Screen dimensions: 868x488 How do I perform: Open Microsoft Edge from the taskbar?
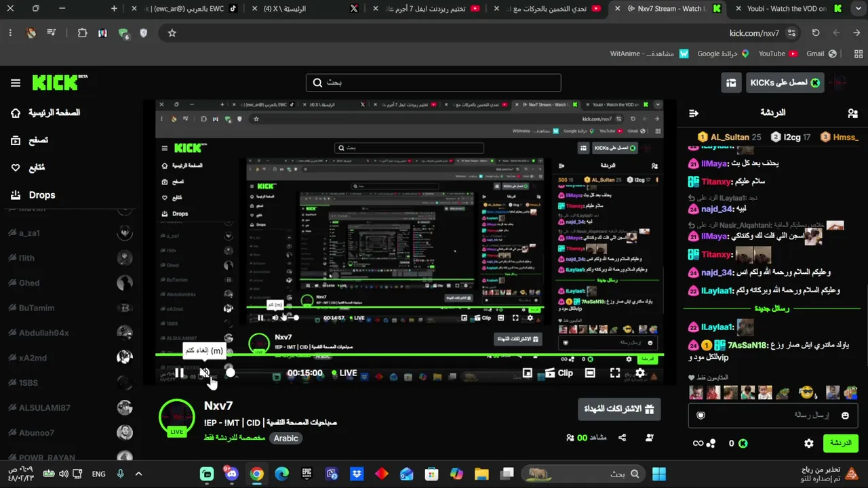281,474
